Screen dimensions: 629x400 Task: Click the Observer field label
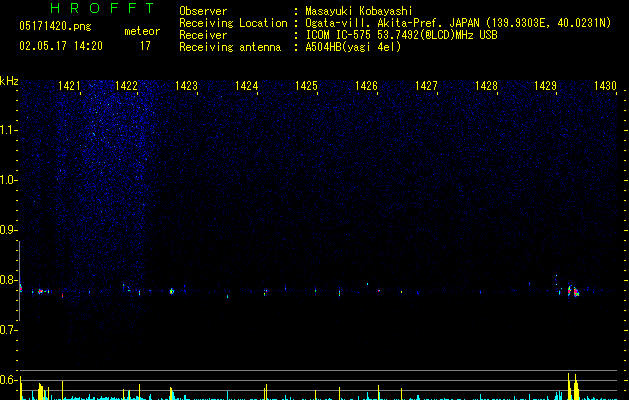point(203,11)
